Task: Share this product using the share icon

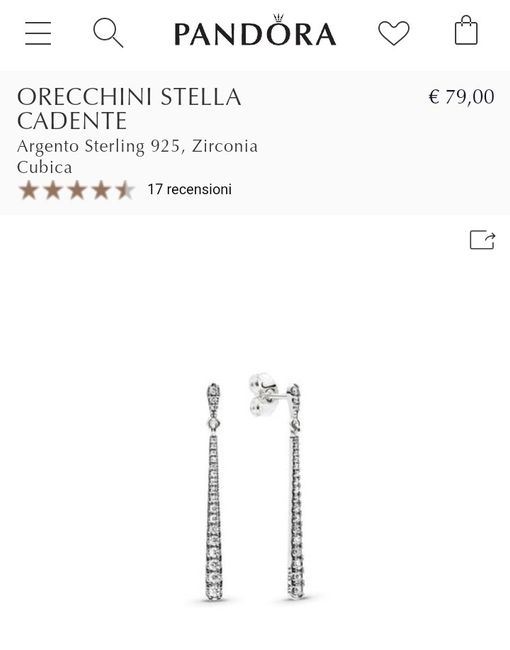Action: click(483, 240)
